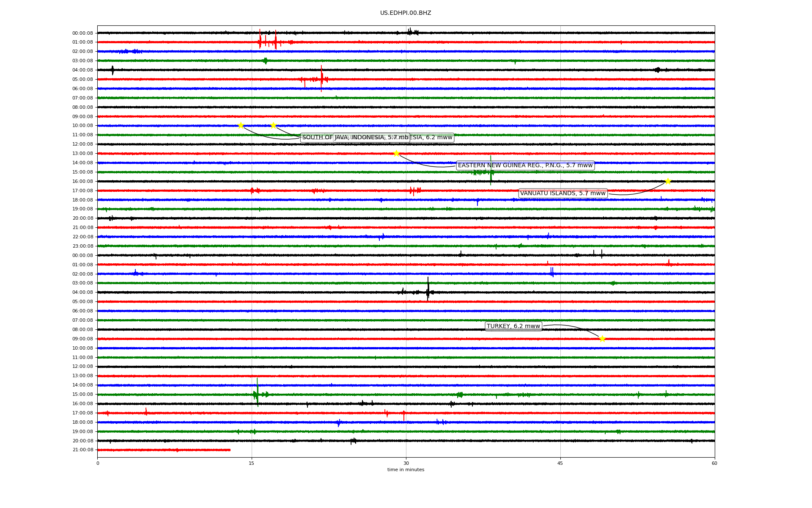The height and width of the screenshot is (508, 812).
Task: Click the bottom 21:00:08 short red trace
Action: (x=164, y=450)
